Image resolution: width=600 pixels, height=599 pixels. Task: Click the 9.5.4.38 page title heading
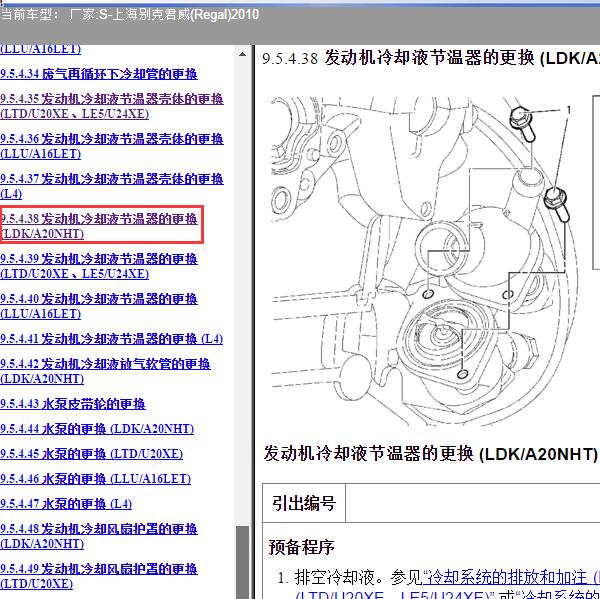[431, 59]
